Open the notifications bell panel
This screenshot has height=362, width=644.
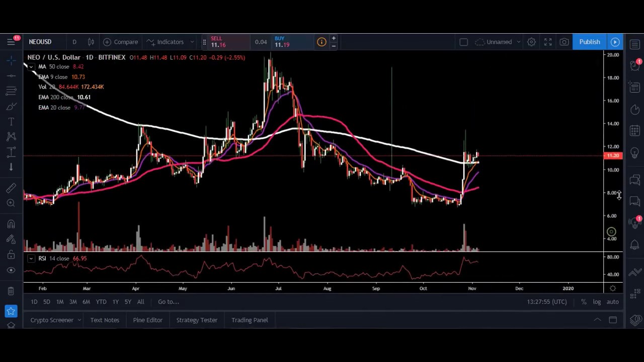635,245
